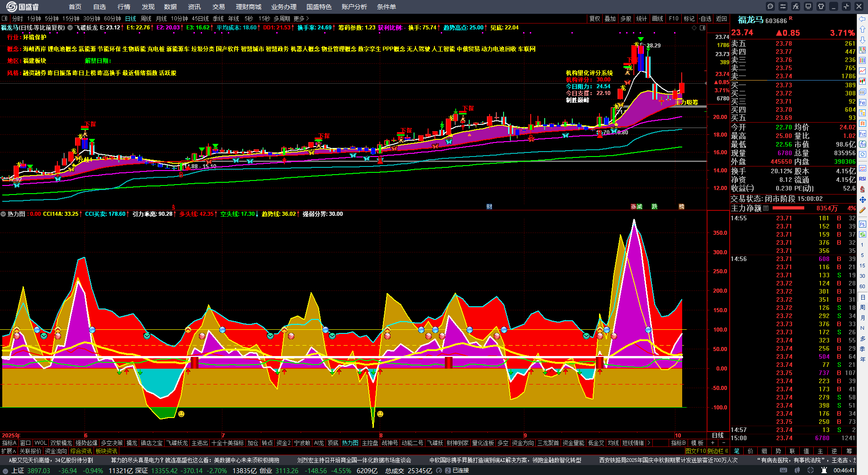
Task: Click the red 主力净额 progress bar
Action: [x=788, y=208]
